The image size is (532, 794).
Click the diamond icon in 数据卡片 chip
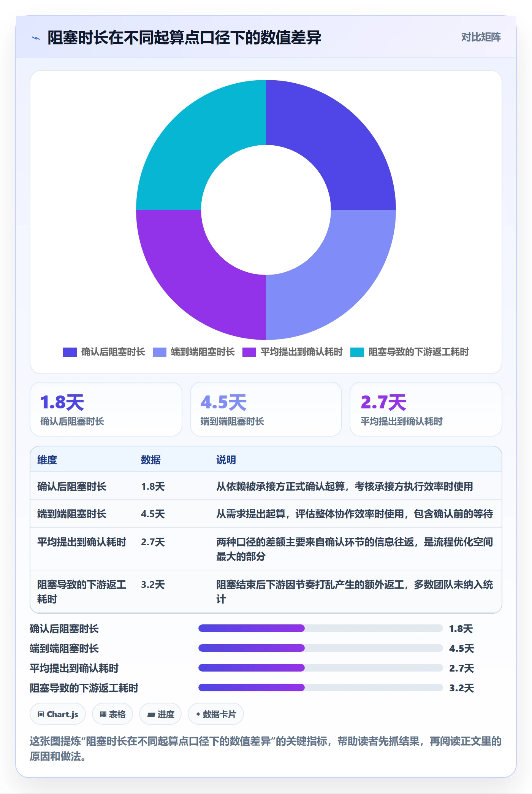(x=198, y=715)
